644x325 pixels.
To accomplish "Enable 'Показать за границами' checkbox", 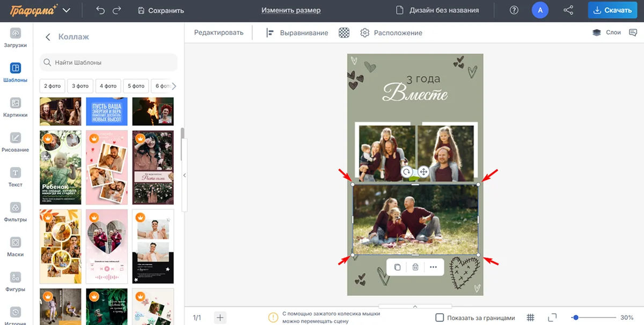I will [440, 317].
